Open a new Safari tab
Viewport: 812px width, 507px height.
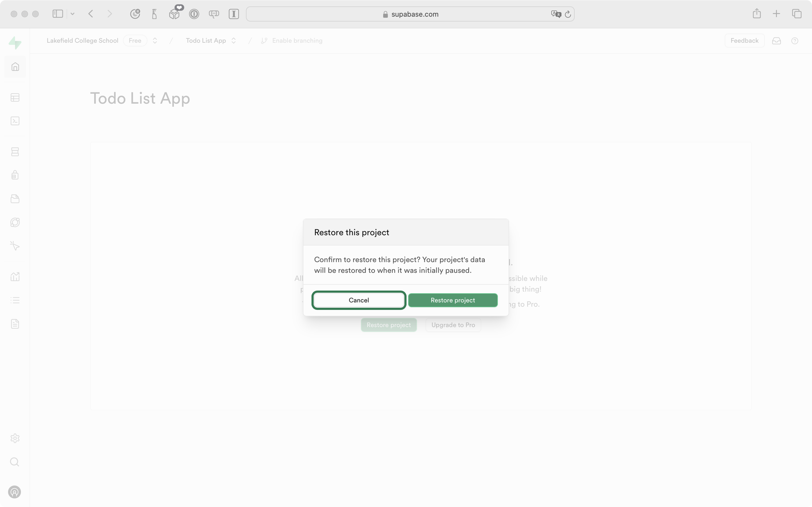[x=777, y=14]
